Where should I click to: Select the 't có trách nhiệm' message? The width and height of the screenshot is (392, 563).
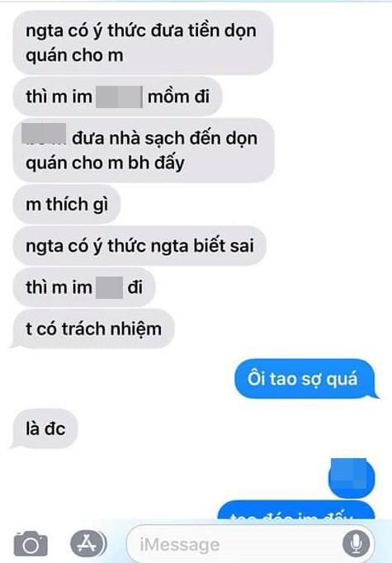92,329
